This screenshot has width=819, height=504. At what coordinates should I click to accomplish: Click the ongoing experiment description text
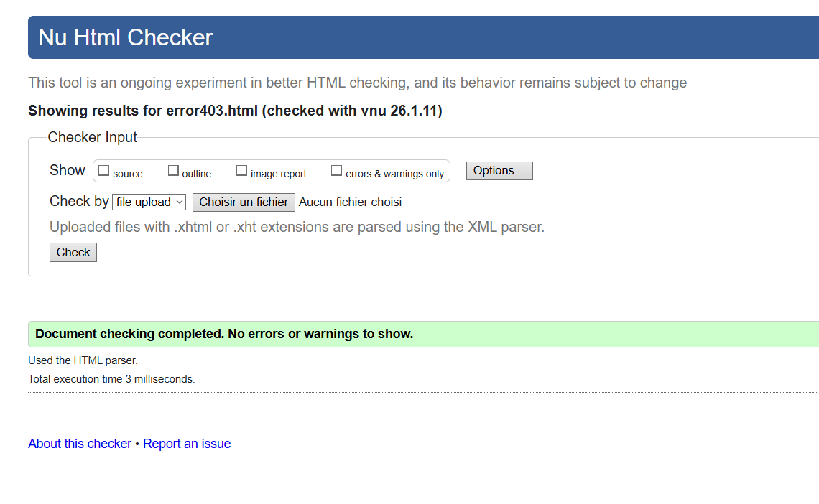(x=357, y=83)
